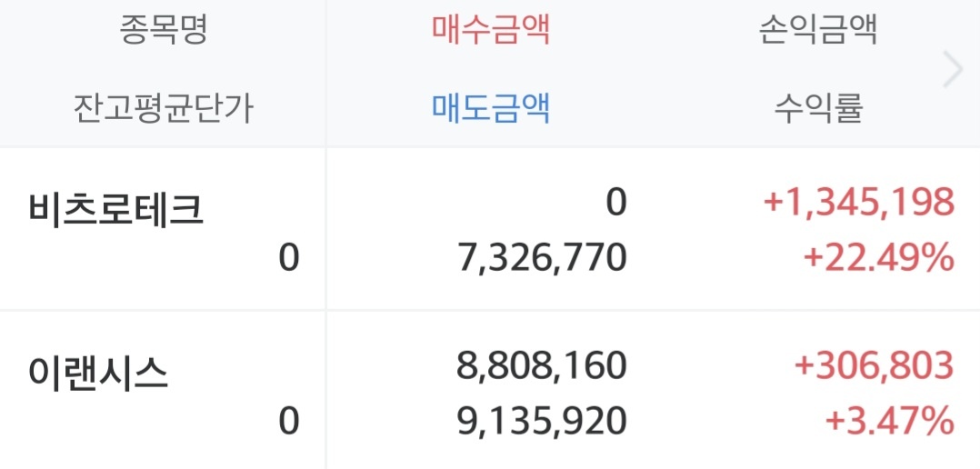Select the 9,135,920 sell amount

[x=541, y=420]
